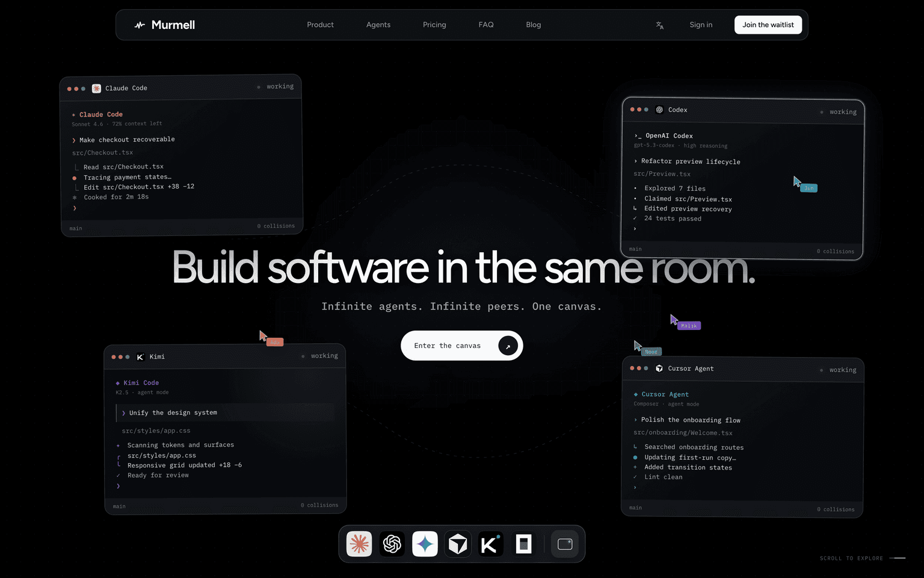The image size is (924, 578).
Task: Click the Ada collaborator cursor label
Action: point(275,342)
